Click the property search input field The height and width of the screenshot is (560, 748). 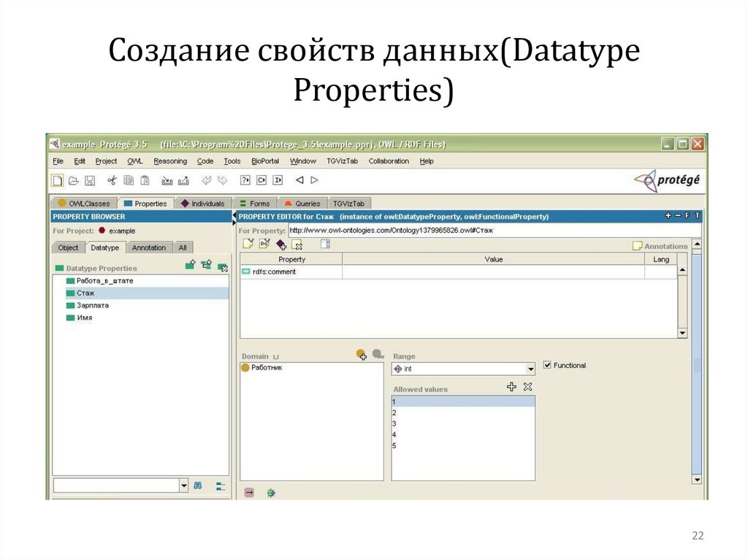[116, 486]
